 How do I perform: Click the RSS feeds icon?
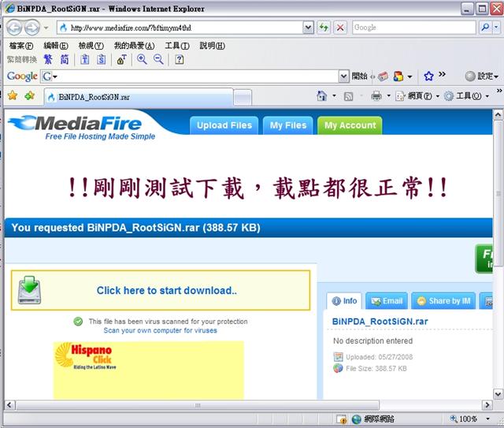[348, 96]
